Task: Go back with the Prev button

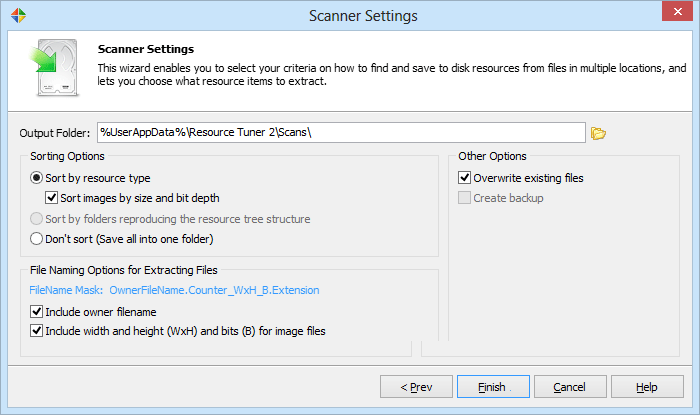Action: [416, 387]
